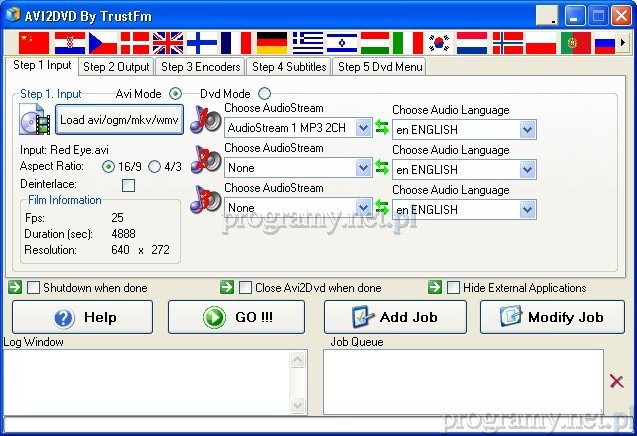Switch to the Step 3 Encoders tab
The height and width of the screenshot is (436, 637).
[x=200, y=67]
